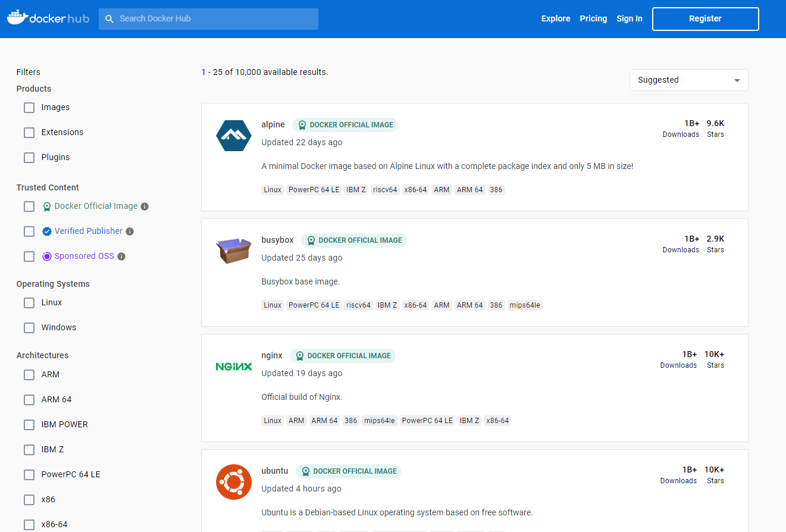Tick the IBM POWER architecture checkbox
The image size is (786, 532).
[x=29, y=425]
